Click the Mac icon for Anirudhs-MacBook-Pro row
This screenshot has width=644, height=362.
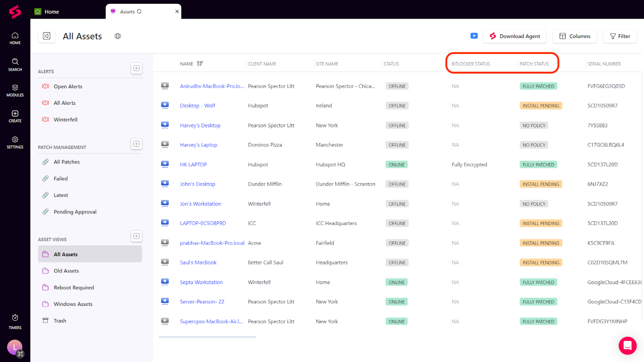point(165,86)
